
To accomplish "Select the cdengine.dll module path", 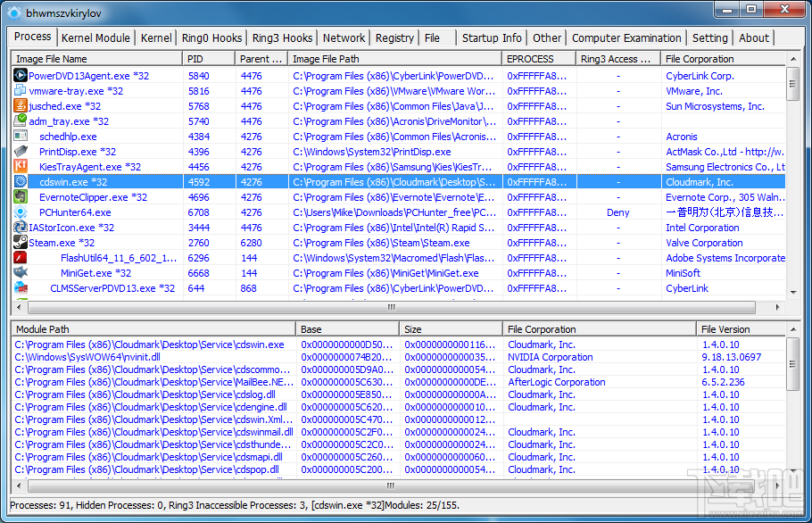I will [151, 407].
